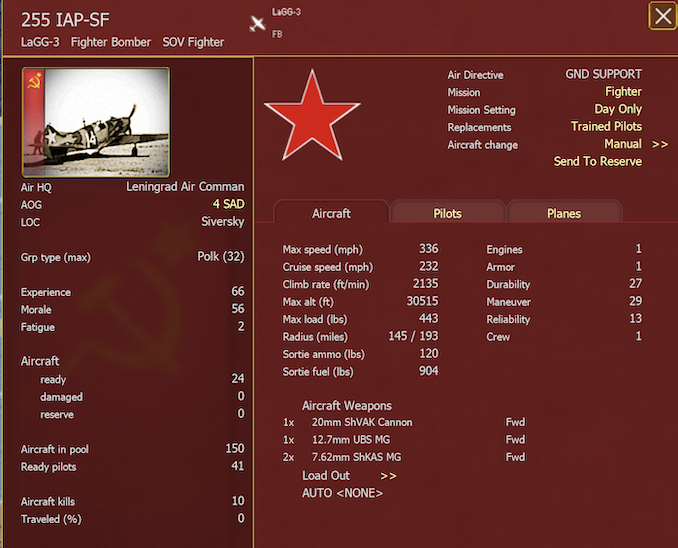Image resolution: width=678 pixels, height=548 pixels.
Task: Click the 7.62mm ShKAS MG weapon row
Action: pos(404,457)
